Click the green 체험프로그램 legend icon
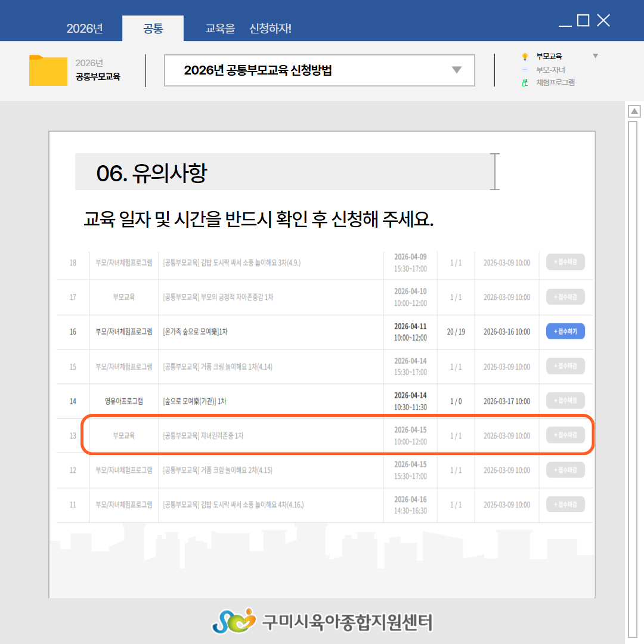This screenshot has height=644, width=644. tap(525, 83)
